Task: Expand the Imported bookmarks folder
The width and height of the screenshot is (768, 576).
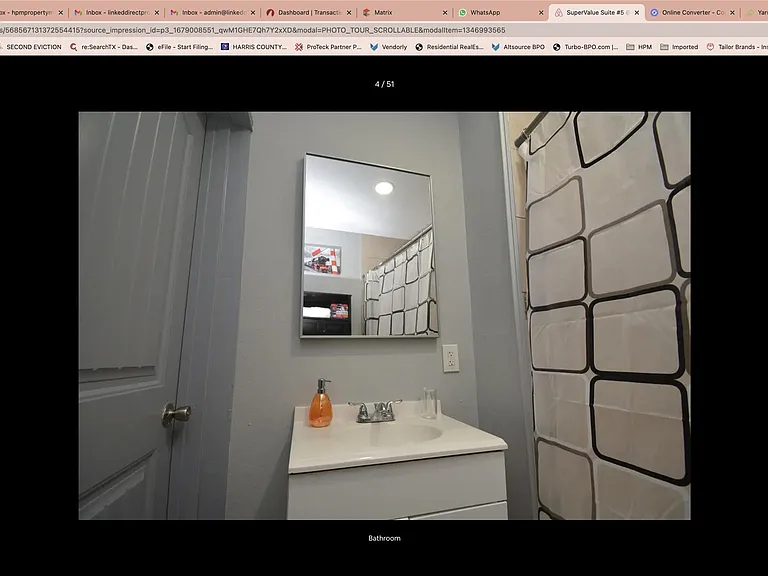Action: pyautogui.click(x=679, y=47)
